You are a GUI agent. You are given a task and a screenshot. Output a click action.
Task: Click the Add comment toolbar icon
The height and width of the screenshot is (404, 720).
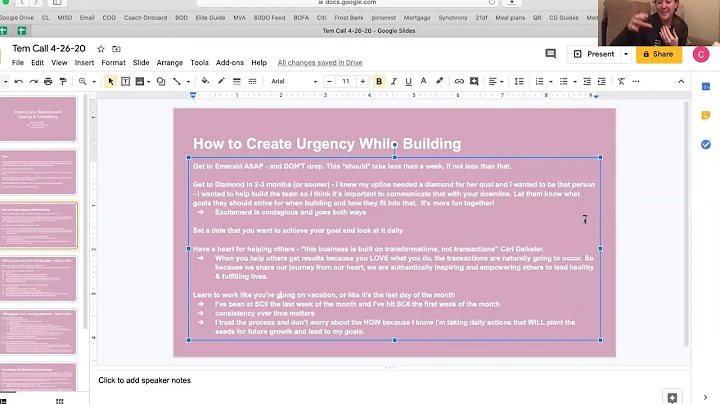(474, 81)
